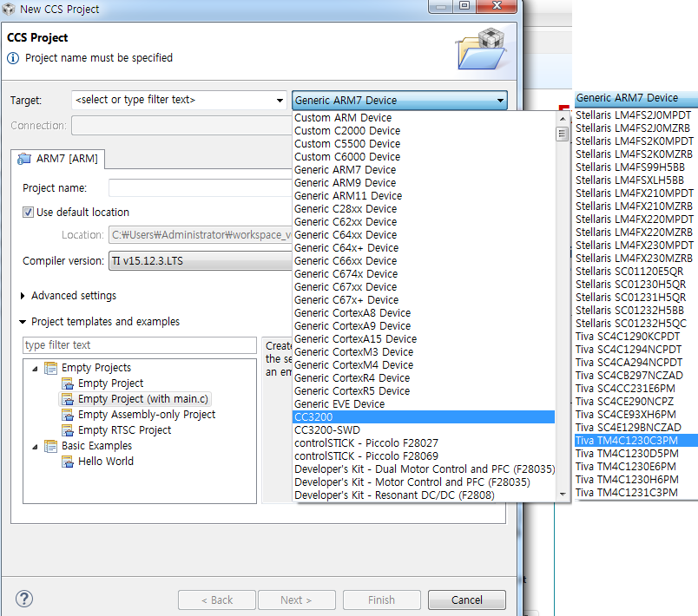
Task: Click the device list scroll down arrow
Action: coord(563,495)
